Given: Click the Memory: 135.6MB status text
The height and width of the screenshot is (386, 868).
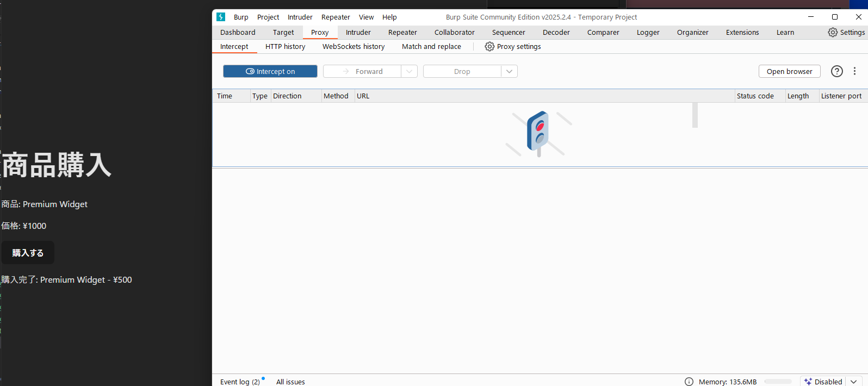Looking at the screenshot, I should pos(728,382).
